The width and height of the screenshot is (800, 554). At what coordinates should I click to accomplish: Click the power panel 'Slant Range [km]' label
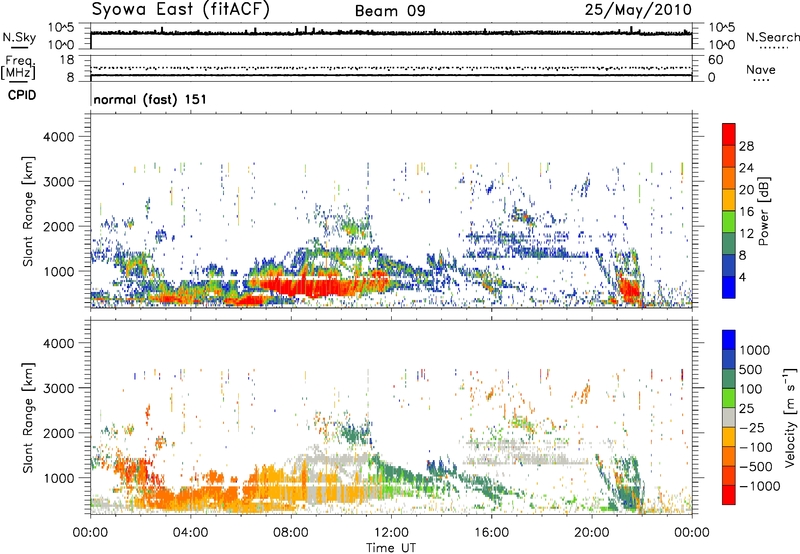click(x=28, y=211)
